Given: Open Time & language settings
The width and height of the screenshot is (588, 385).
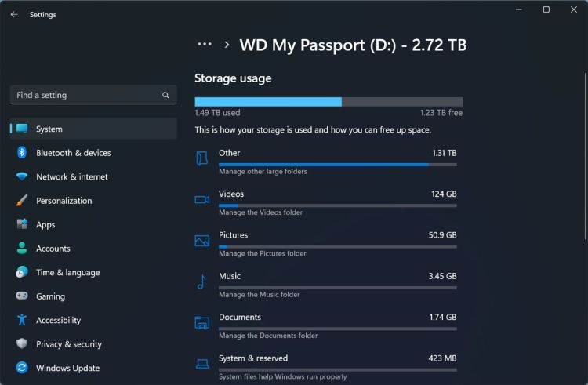Looking at the screenshot, I should pyautogui.click(x=67, y=272).
